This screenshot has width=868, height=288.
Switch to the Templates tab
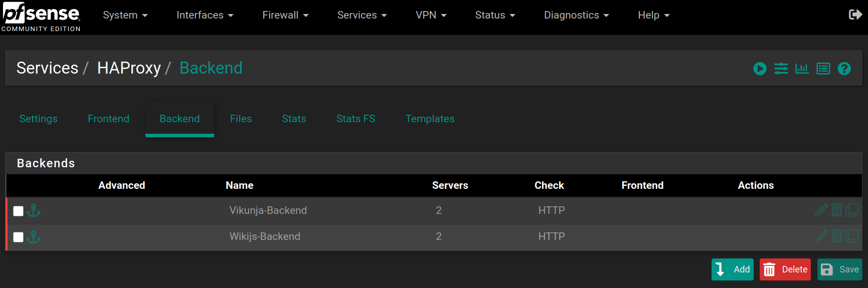tap(430, 119)
